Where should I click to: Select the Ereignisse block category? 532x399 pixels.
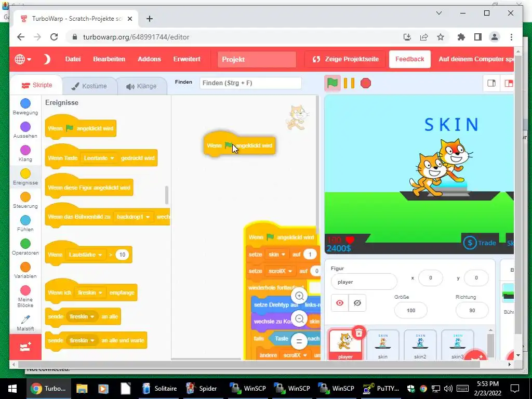point(25,177)
